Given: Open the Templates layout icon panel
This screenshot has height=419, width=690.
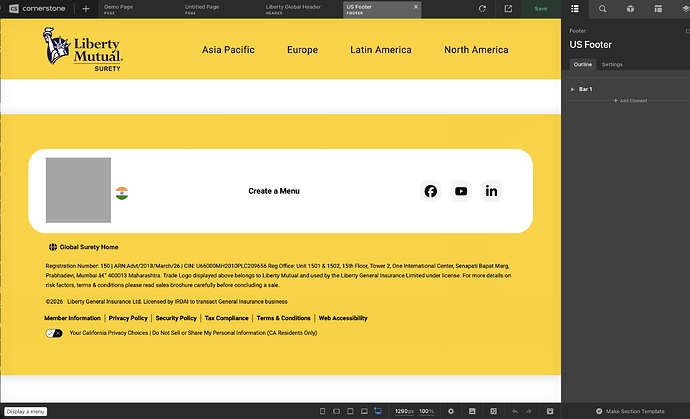Looking at the screenshot, I should pyautogui.click(x=658, y=9).
